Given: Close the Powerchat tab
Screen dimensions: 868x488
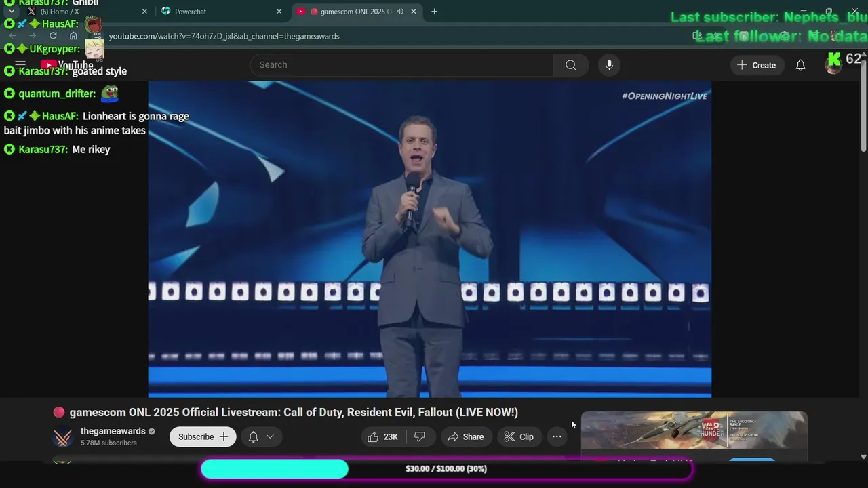Looking at the screenshot, I should point(279,12).
